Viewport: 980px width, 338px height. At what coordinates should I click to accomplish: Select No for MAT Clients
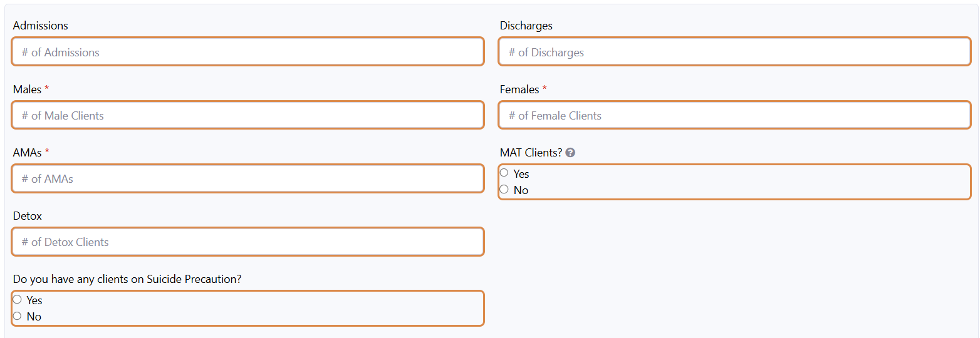504,189
